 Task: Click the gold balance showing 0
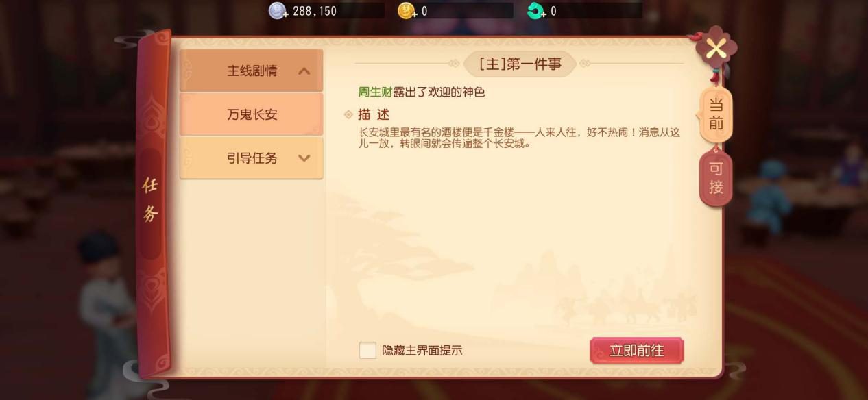(x=455, y=11)
